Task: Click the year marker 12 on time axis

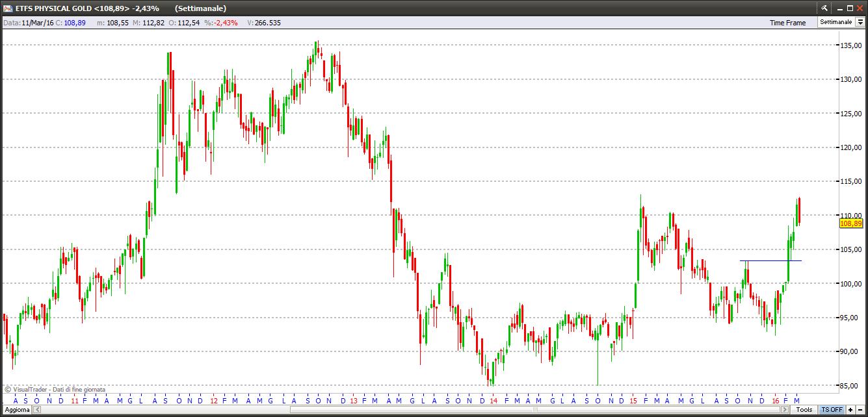Action: click(x=214, y=401)
